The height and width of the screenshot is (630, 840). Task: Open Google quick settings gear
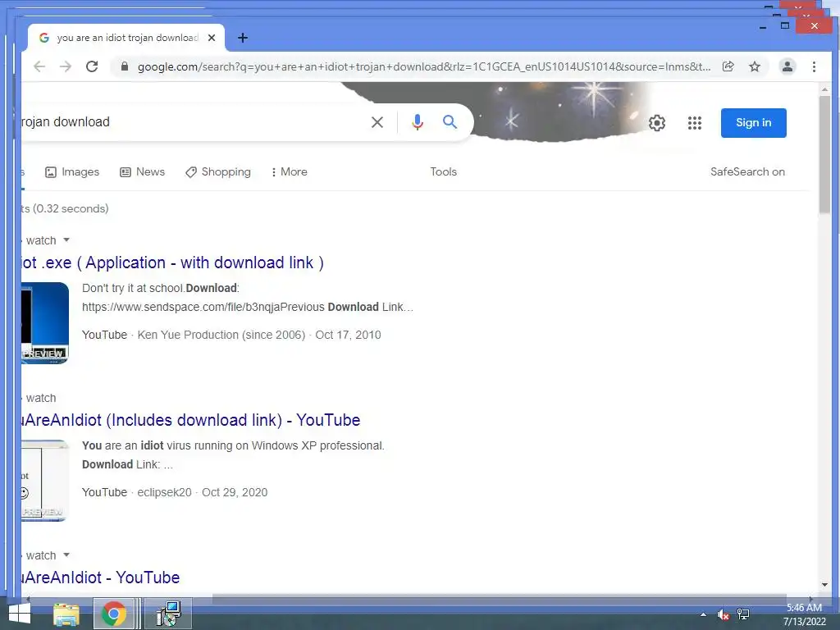pyautogui.click(x=657, y=123)
